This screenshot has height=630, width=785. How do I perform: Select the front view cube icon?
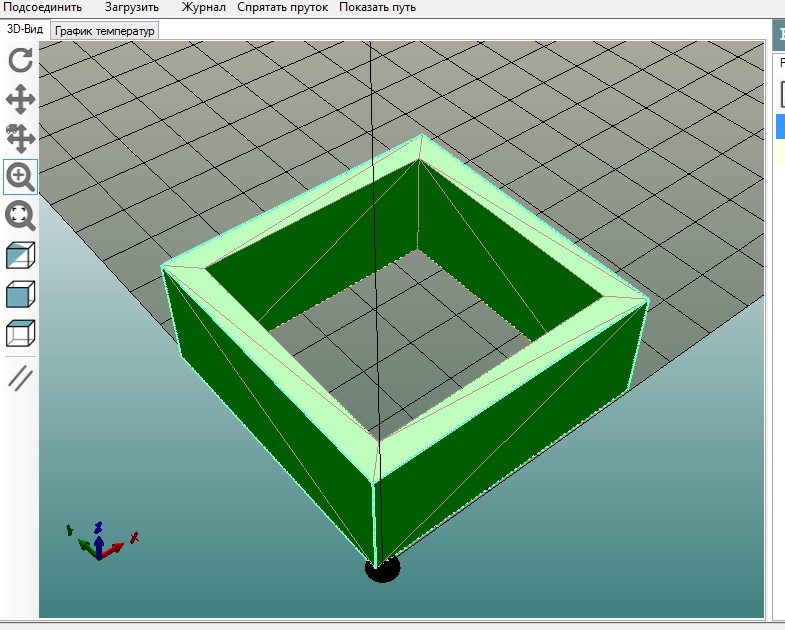[20, 294]
